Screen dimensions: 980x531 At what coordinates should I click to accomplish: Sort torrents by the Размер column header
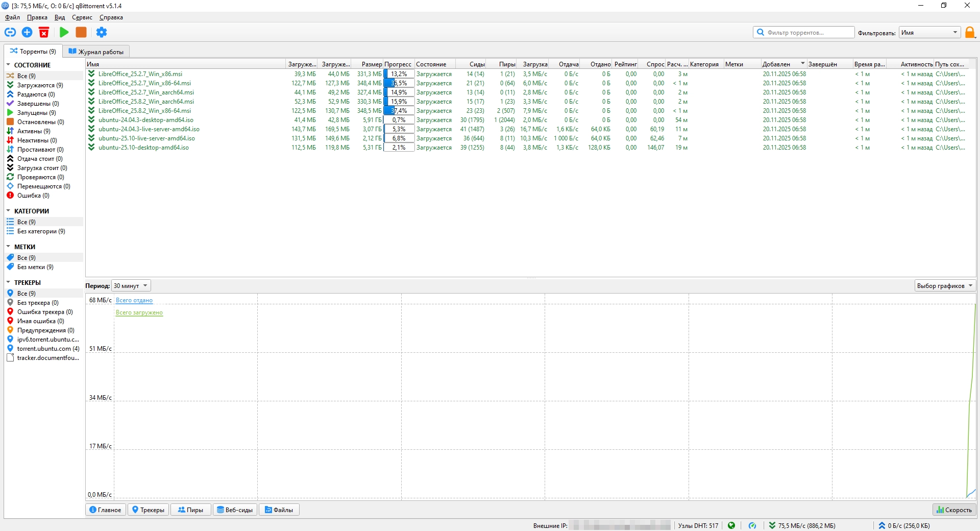[367, 64]
